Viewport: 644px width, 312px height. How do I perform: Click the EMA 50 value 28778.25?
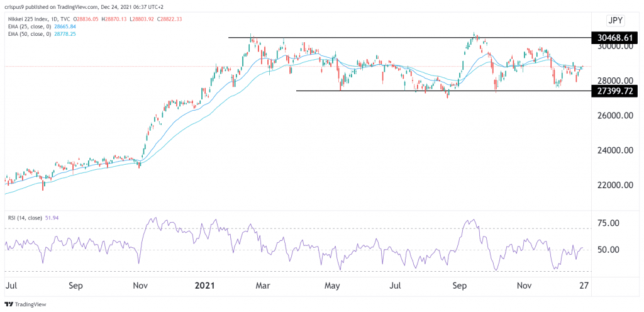click(65, 34)
